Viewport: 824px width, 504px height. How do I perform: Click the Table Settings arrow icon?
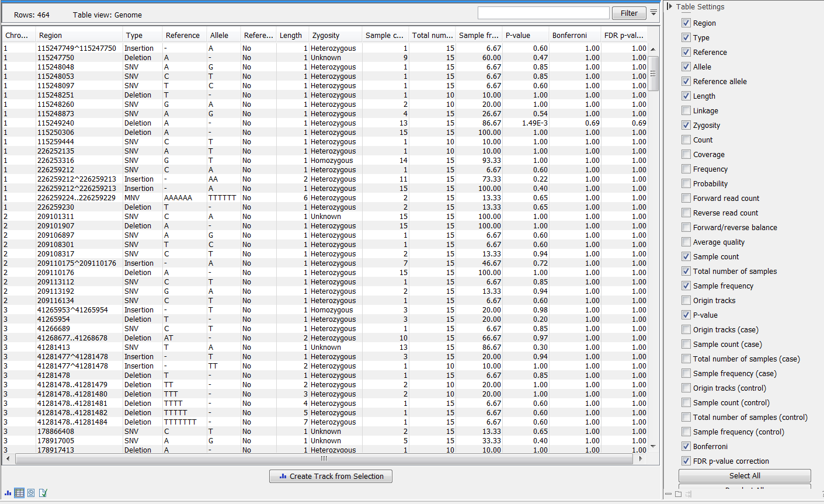(670, 7)
